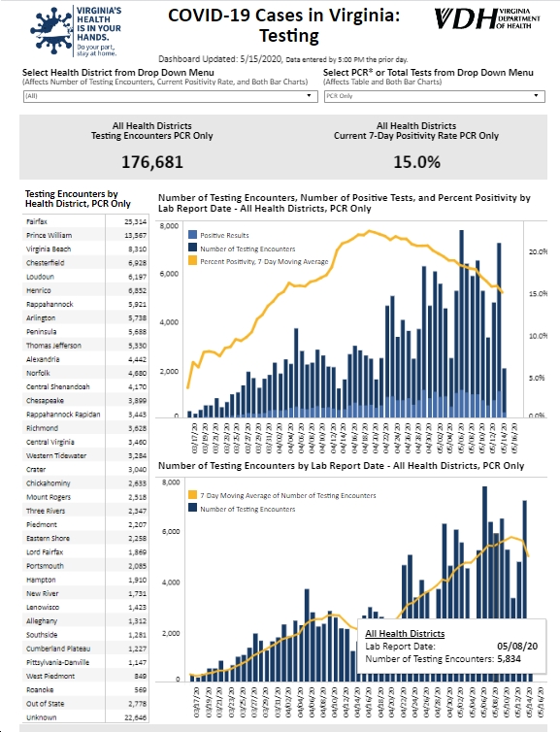Click the (All) health district combo box
This screenshot has width=560, height=732.
[170, 96]
